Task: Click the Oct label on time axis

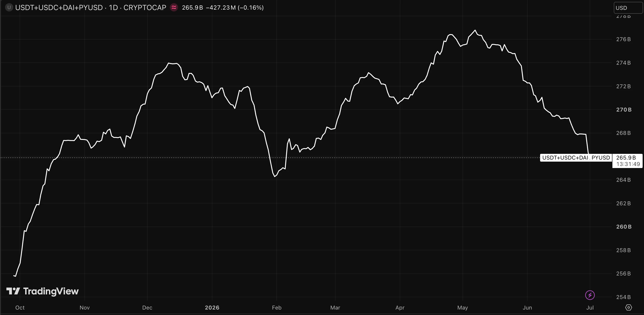Action: pos(20,307)
